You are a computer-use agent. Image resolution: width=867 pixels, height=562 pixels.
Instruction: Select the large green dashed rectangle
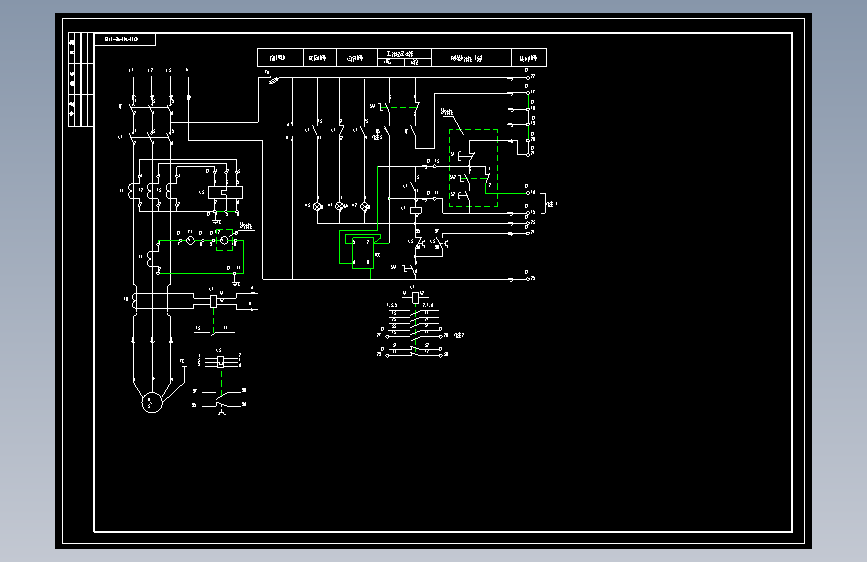pos(473,168)
